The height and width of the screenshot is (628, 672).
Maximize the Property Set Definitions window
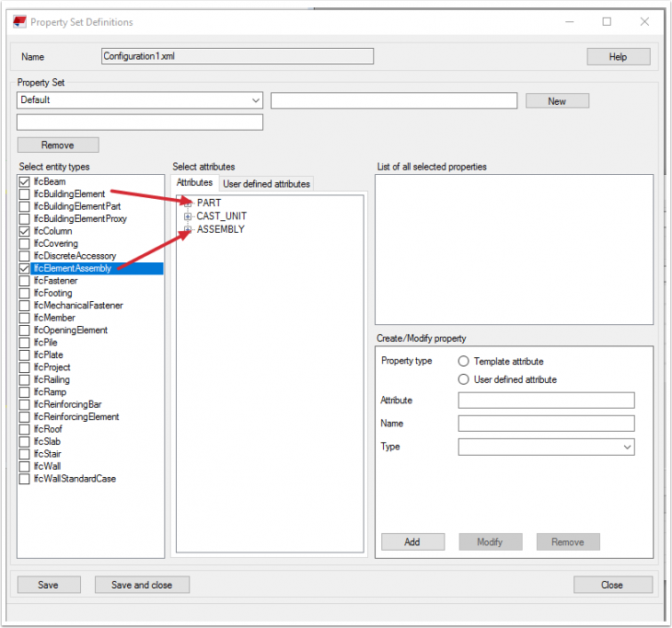tap(607, 21)
